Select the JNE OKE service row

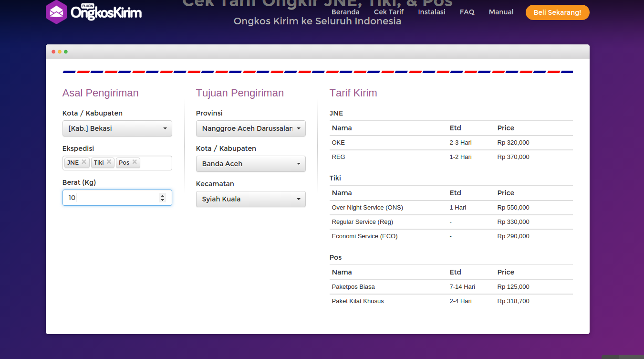click(451, 143)
